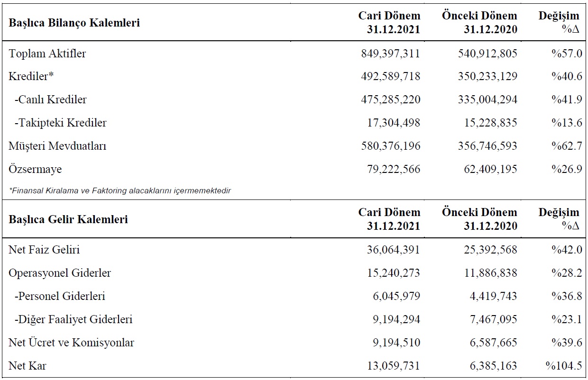The image size is (588, 380).
Task: Click the Başlıca Gelir Kalemleri header
Action: click(x=68, y=219)
